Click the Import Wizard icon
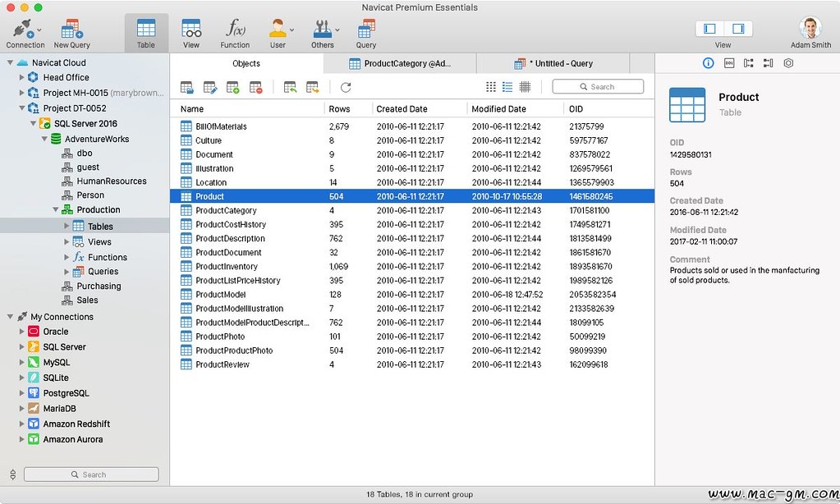The width and height of the screenshot is (840, 504). [x=290, y=87]
